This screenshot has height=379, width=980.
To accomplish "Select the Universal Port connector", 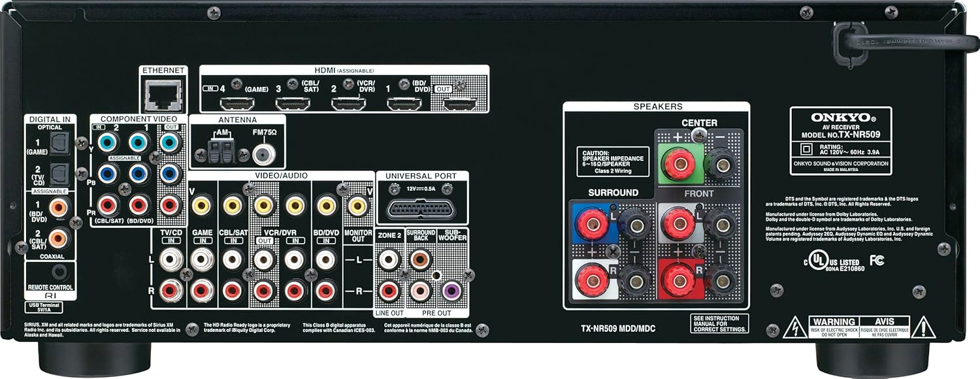I will (x=420, y=210).
